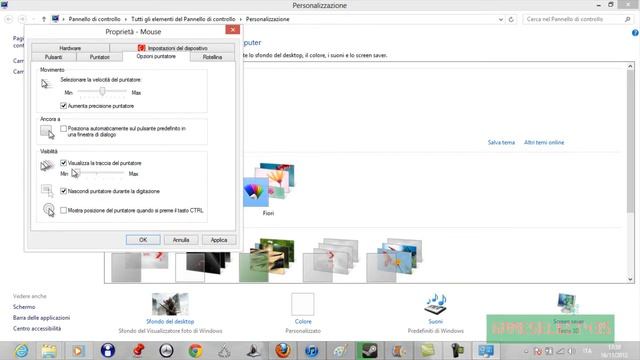Screen dimensions: 640x360
Task: Click OK in Mouse properties
Action: click(143, 240)
